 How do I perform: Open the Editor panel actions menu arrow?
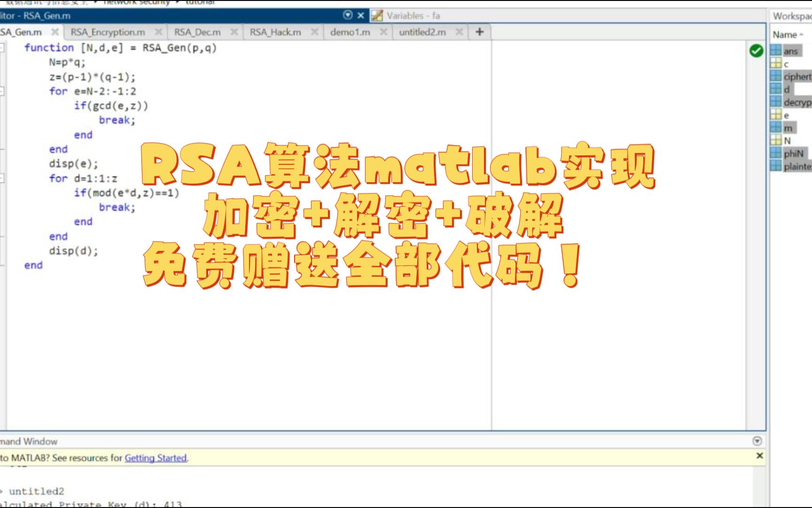point(348,16)
